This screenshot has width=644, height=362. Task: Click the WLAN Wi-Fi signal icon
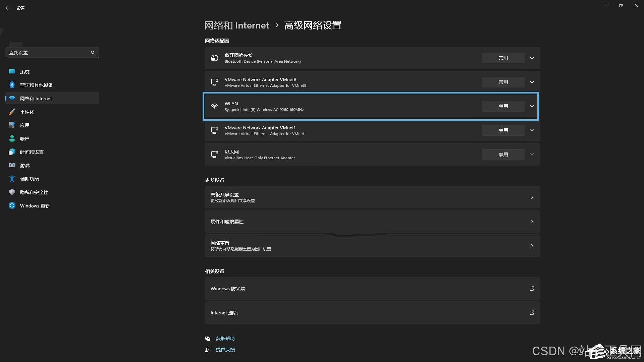click(x=215, y=106)
